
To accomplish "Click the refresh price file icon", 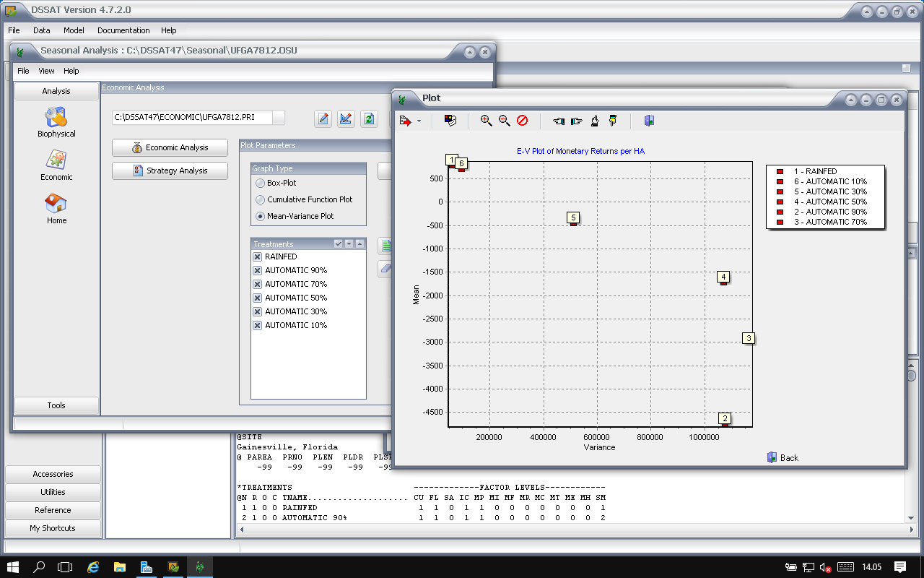I will point(369,118).
